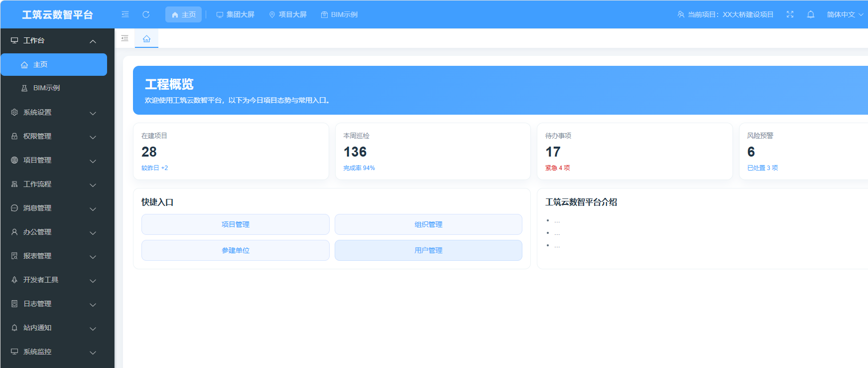Expand the 日志管理 menu
This screenshot has width=868, height=368.
pos(93,305)
